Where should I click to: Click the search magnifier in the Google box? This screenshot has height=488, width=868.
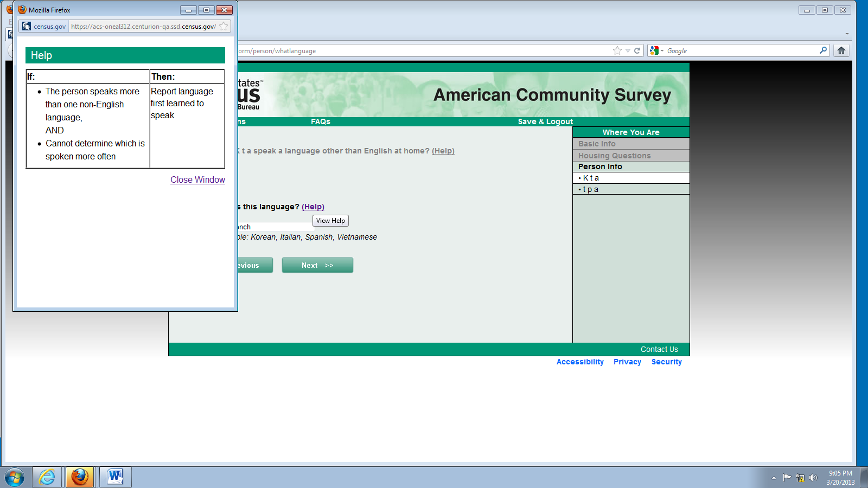[x=823, y=50]
